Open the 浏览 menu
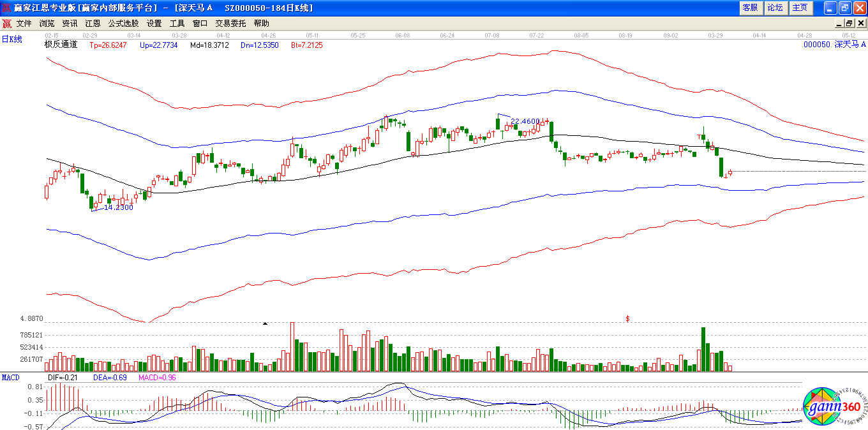This screenshot has width=868, height=430. (47, 24)
